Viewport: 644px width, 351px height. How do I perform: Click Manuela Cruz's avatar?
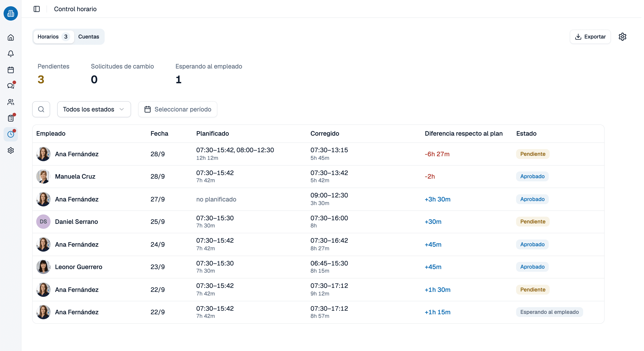[x=43, y=176]
